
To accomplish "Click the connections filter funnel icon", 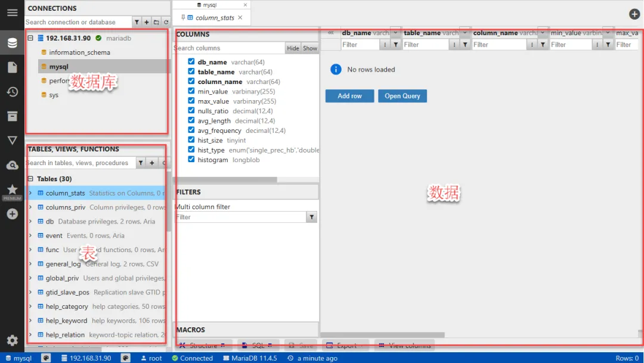I will pos(137,22).
